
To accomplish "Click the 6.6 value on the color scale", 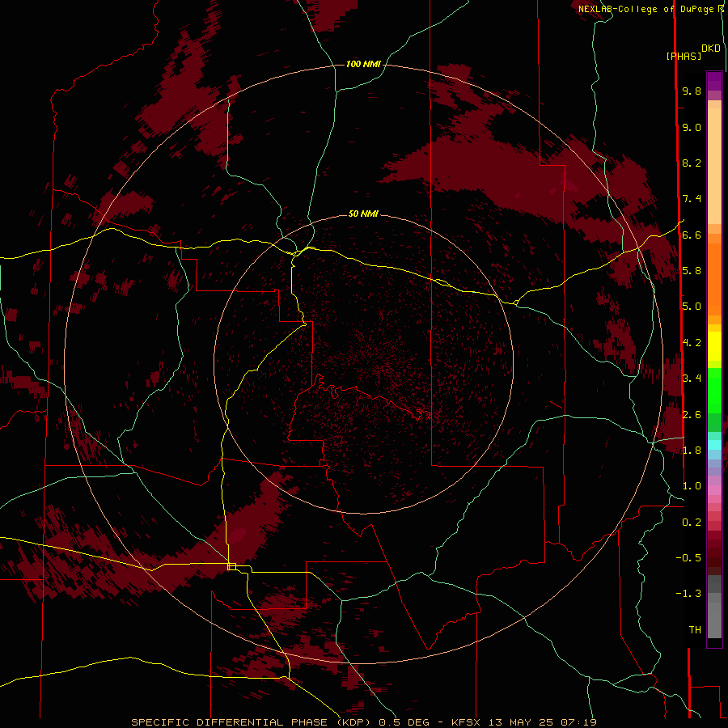I will pos(692,235).
